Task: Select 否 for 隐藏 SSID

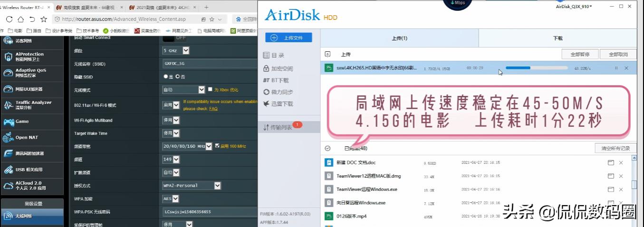Action: point(177,76)
